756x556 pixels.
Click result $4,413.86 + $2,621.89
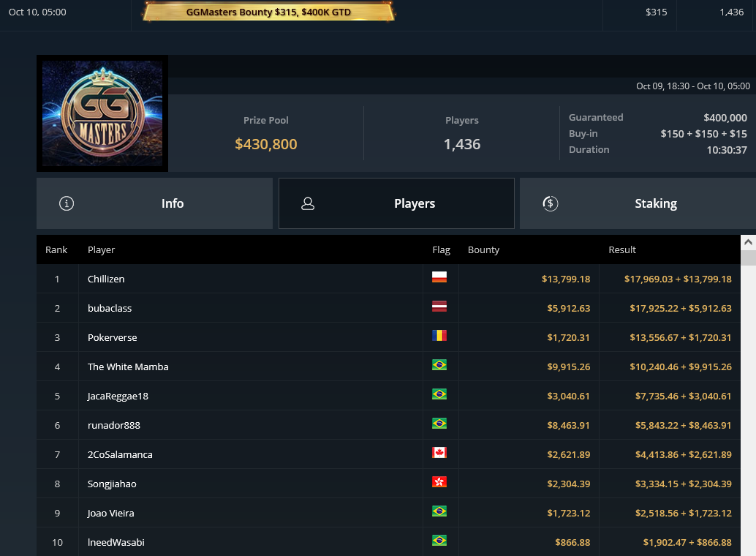click(x=684, y=454)
